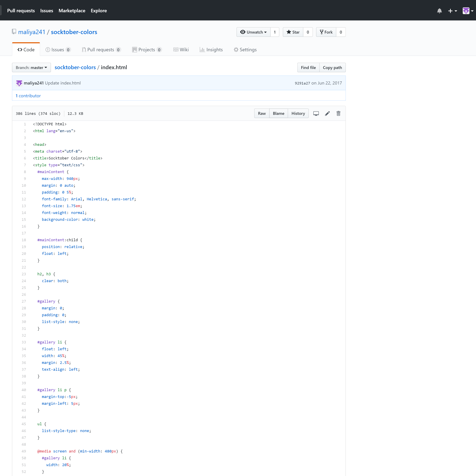Select line number 49

point(24,451)
